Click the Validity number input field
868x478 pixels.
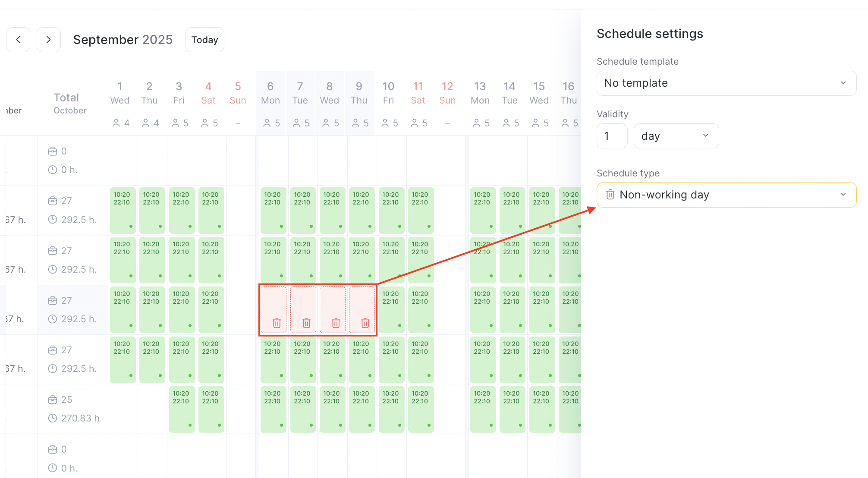[612, 136]
